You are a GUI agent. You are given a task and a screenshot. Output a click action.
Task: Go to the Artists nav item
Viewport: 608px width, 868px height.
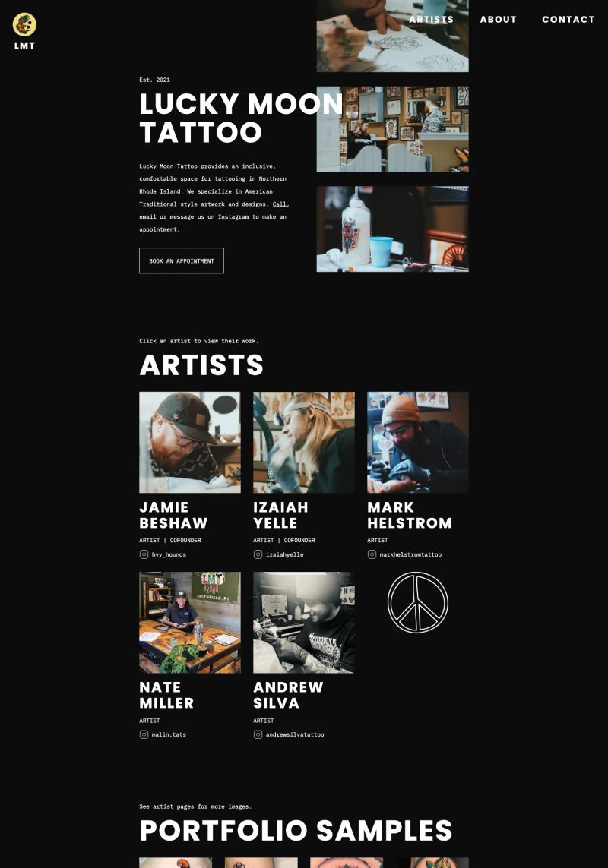[x=431, y=20]
